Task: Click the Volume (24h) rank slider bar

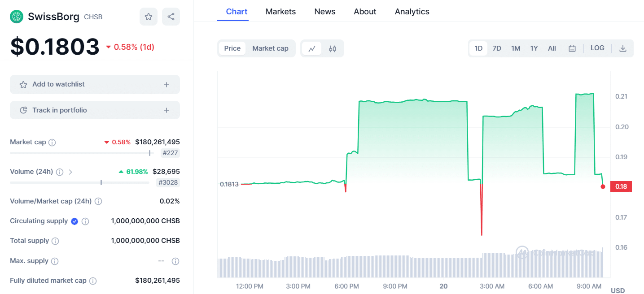Action: click(x=79, y=182)
